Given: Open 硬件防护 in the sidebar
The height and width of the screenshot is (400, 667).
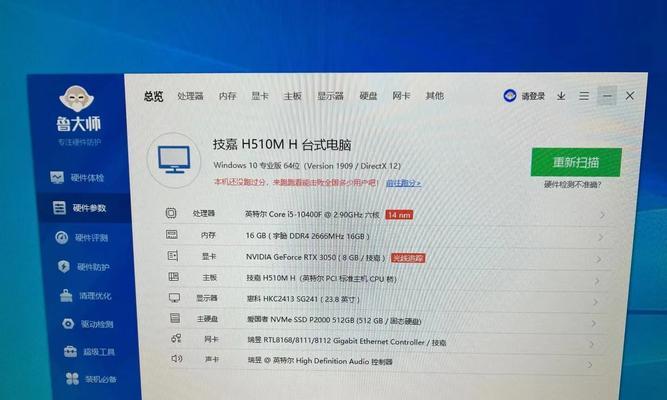Looking at the screenshot, I should coord(84,267).
